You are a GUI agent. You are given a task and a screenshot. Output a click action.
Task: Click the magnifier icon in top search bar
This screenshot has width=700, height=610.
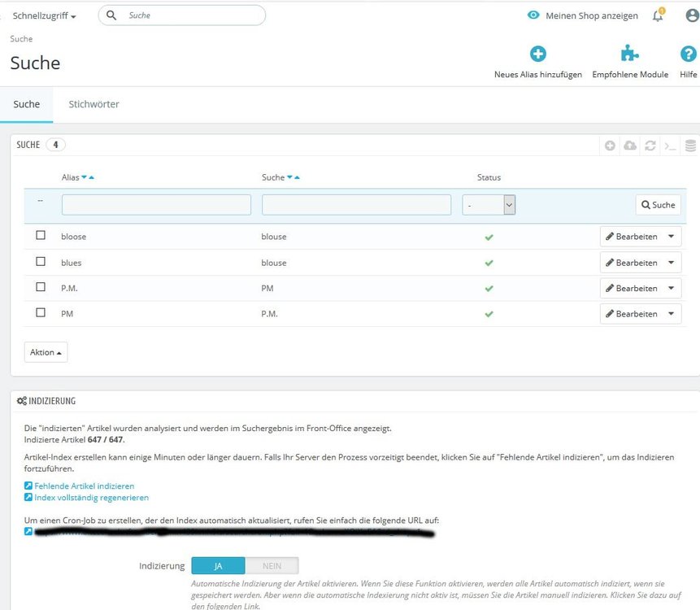click(x=111, y=15)
